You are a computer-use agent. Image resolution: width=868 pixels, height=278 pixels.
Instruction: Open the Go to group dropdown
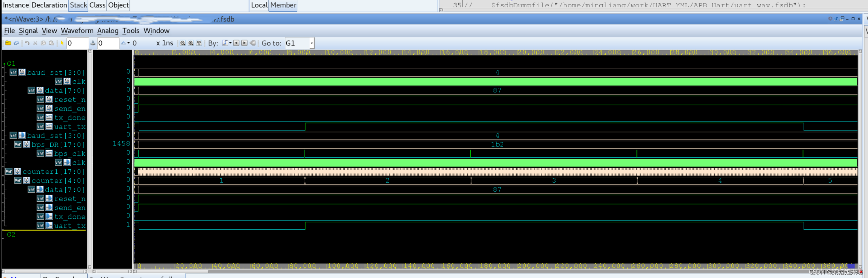[x=312, y=43]
